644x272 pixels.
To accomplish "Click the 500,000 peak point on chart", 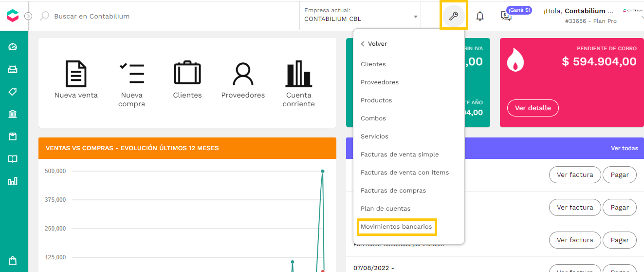I will tap(322, 171).
